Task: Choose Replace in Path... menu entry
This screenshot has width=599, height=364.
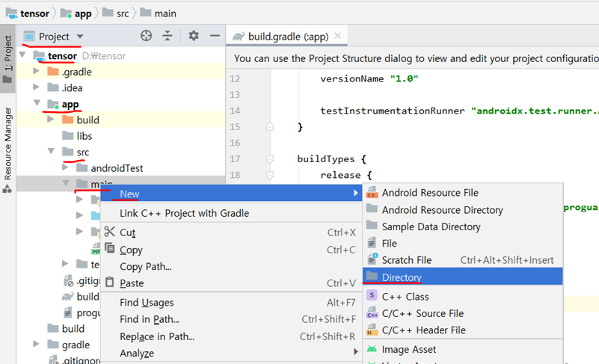Action: pos(232,336)
